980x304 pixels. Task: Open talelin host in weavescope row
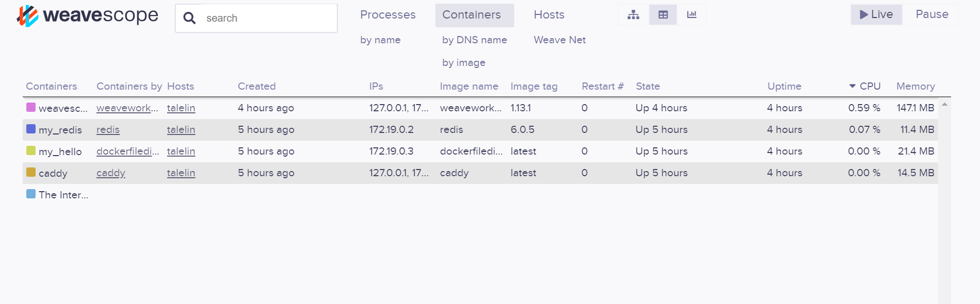point(181,108)
